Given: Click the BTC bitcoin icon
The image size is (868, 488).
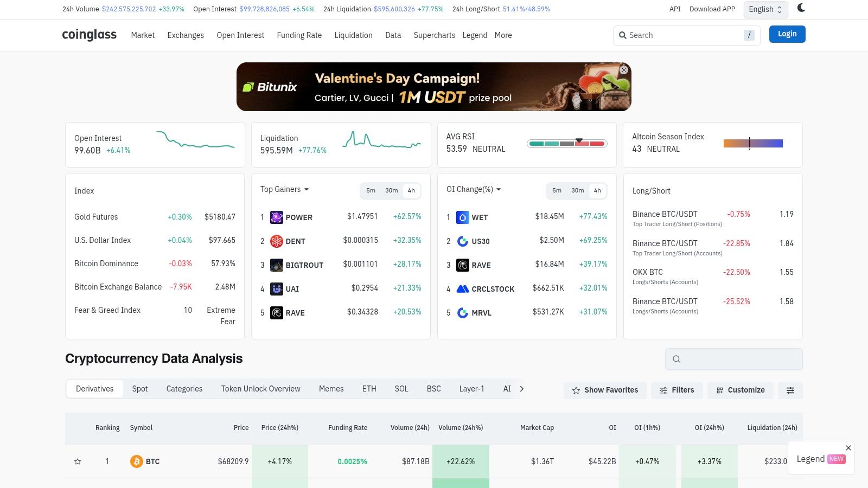Looking at the screenshot, I should tap(137, 461).
